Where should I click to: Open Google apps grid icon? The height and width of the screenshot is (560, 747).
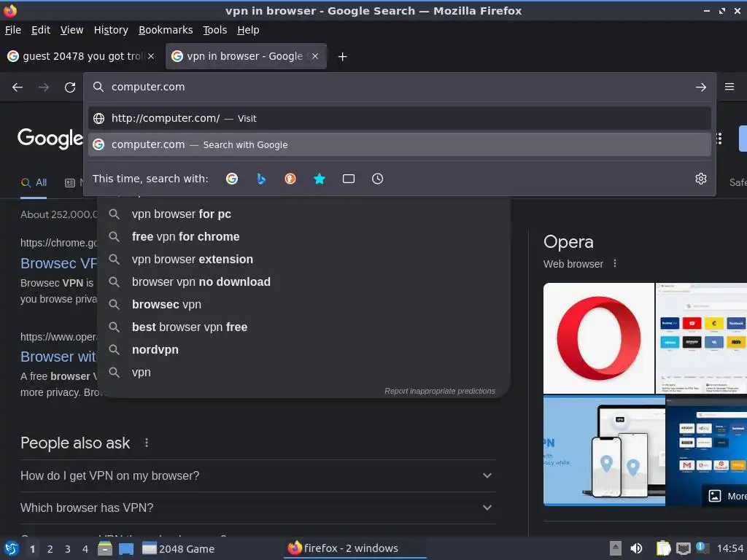719,139
